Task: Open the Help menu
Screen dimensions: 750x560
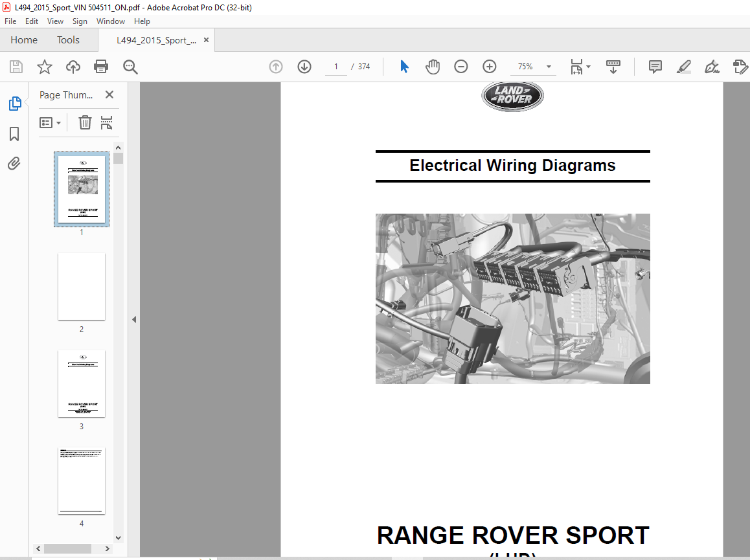Action: tap(142, 21)
